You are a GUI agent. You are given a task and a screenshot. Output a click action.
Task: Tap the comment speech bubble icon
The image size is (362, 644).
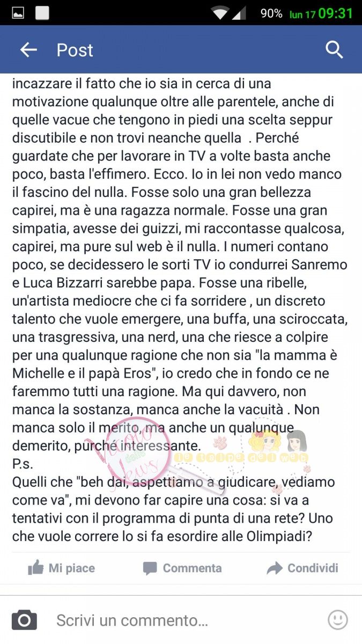tap(150, 568)
